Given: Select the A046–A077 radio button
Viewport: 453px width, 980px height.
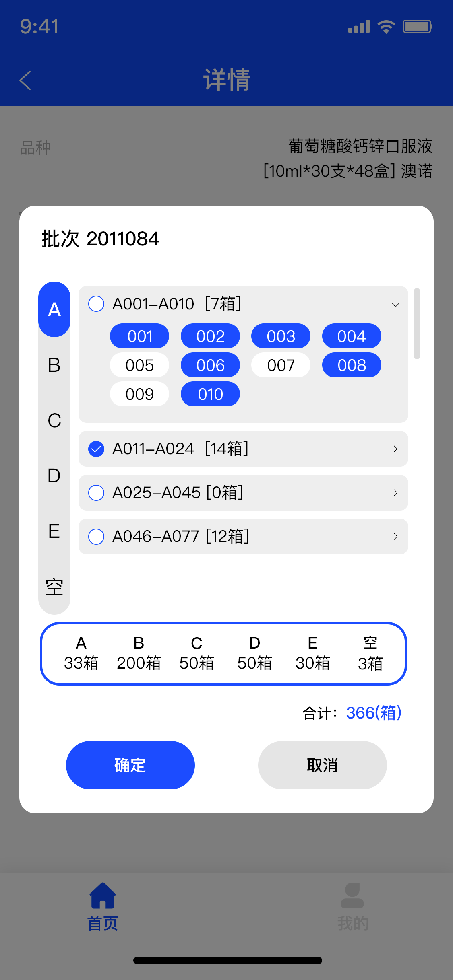Looking at the screenshot, I should coord(96,537).
